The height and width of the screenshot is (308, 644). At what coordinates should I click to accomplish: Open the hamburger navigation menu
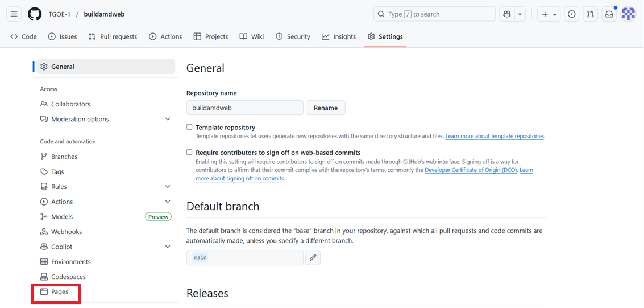14,14
